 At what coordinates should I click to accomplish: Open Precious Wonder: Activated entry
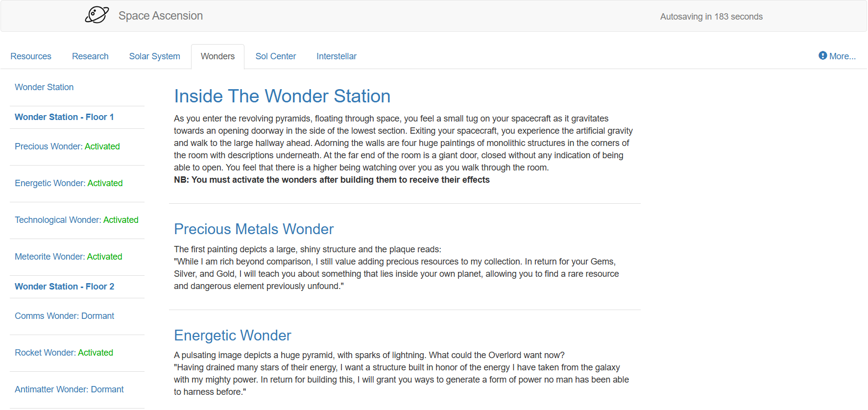coord(67,146)
